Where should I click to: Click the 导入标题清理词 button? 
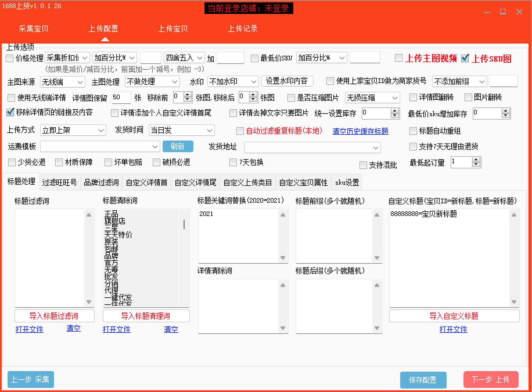coord(146,316)
